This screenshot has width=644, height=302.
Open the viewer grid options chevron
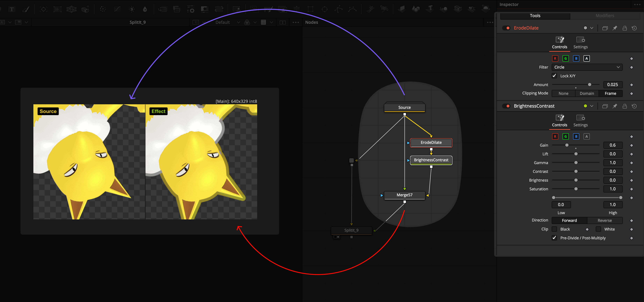click(271, 22)
